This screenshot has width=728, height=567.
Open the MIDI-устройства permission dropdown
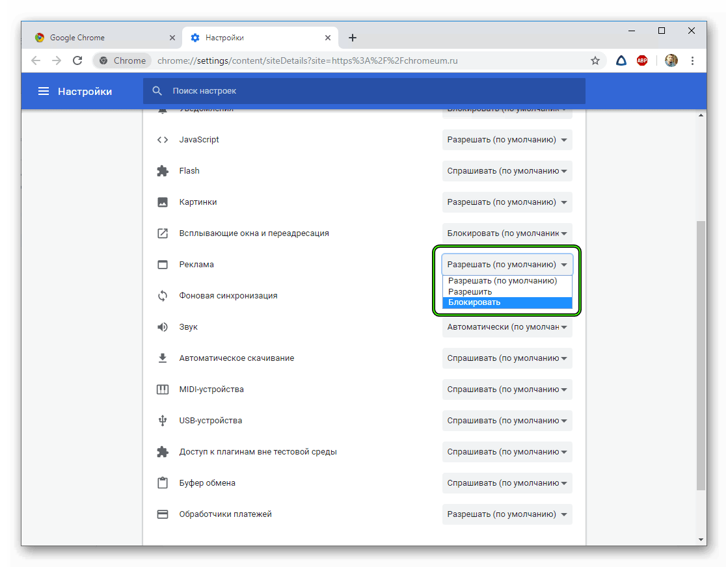(507, 389)
